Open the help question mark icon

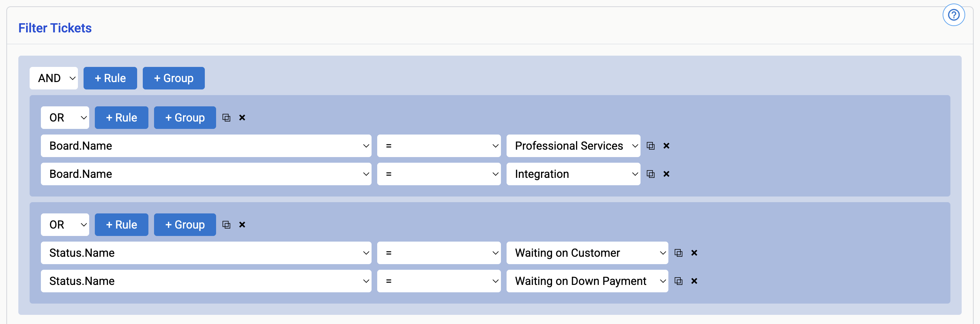point(953,15)
